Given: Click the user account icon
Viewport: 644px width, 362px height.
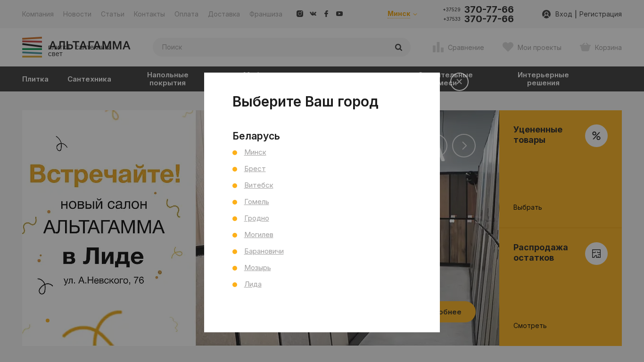Looking at the screenshot, I should tap(546, 14).
